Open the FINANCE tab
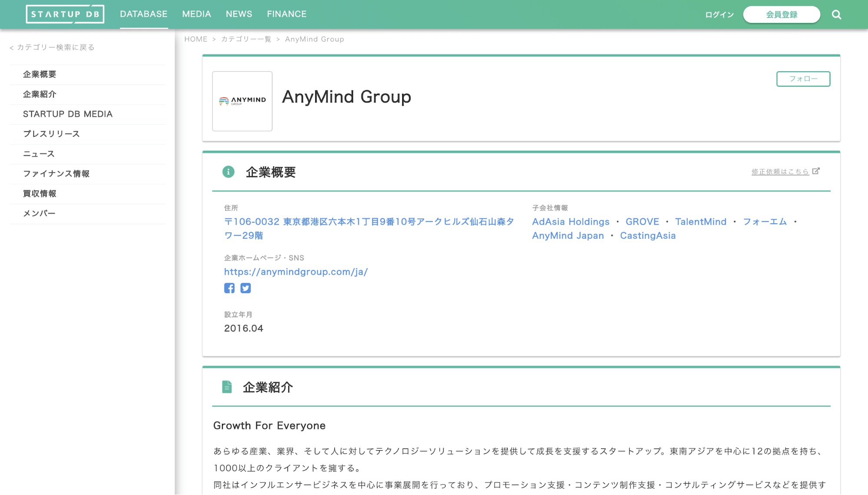The height and width of the screenshot is (495, 868). (287, 14)
